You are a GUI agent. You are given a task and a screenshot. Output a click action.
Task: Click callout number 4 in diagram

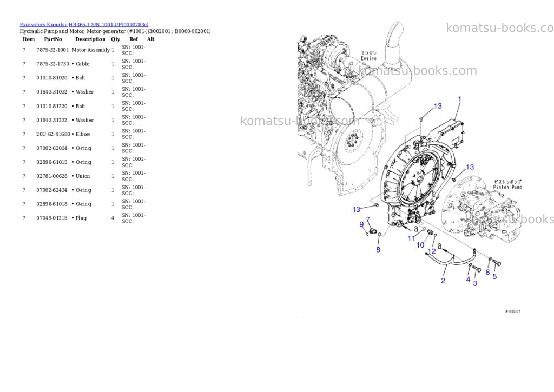[x=468, y=280]
